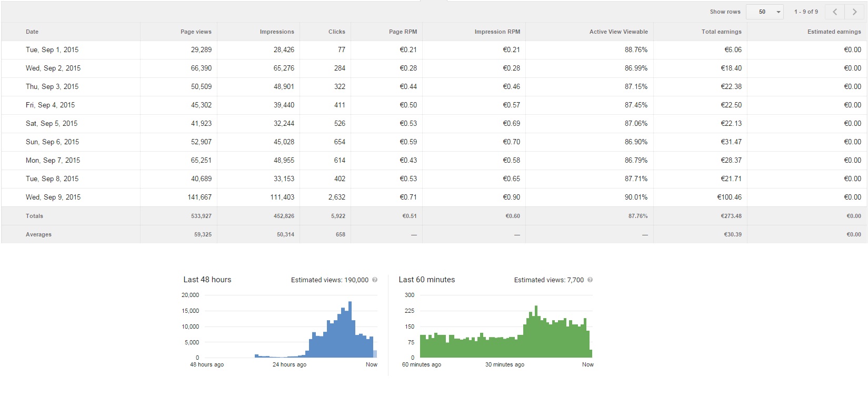
Task: Sort by Page RPM column header
Action: [403, 32]
